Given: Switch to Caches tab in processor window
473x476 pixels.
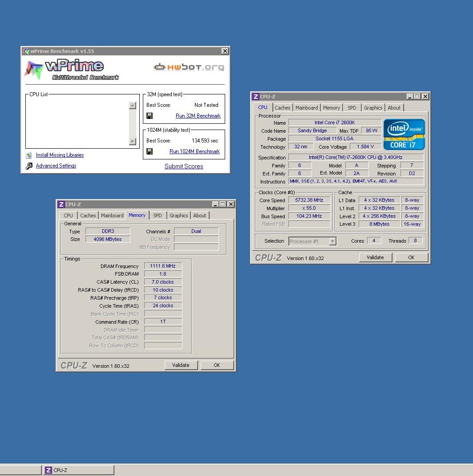Looking at the screenshot, I should (x=282, y=108).
